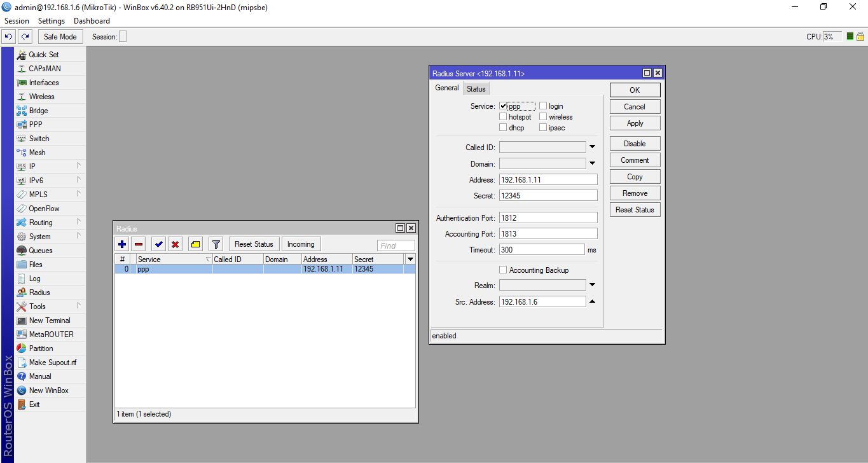Expand the Called ID field arrow
Viewport: 868px width, 463px height.
coord(592,147)
